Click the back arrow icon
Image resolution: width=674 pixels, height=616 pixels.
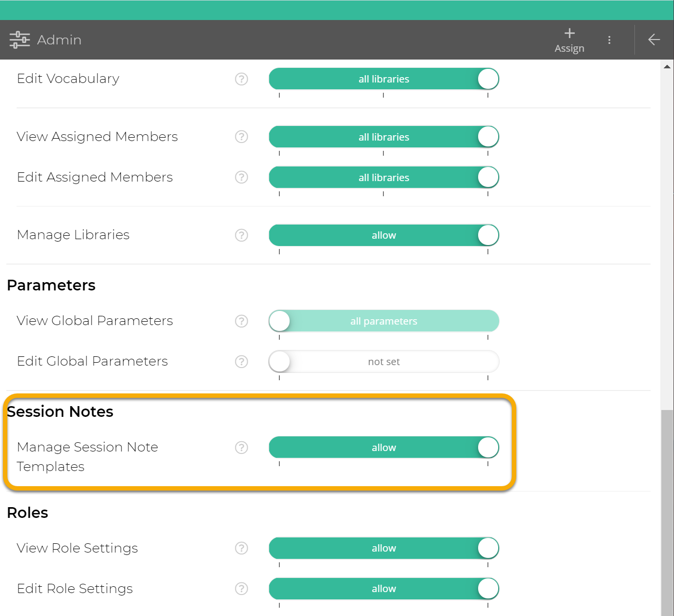[x=653, y=40]
